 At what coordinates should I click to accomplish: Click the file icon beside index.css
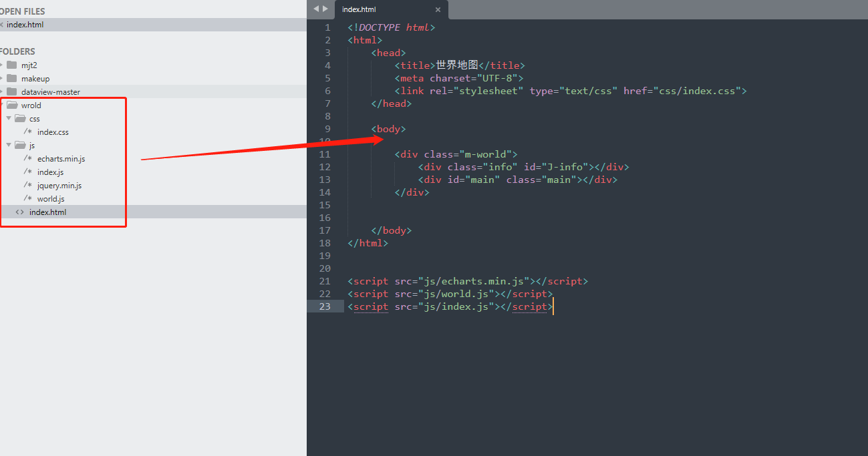28,132
